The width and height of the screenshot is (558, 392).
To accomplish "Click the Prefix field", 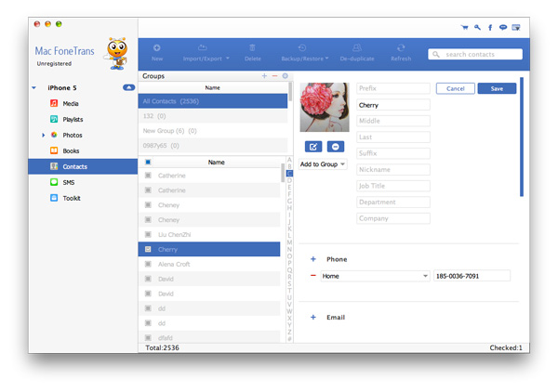I will click(393, 88).
